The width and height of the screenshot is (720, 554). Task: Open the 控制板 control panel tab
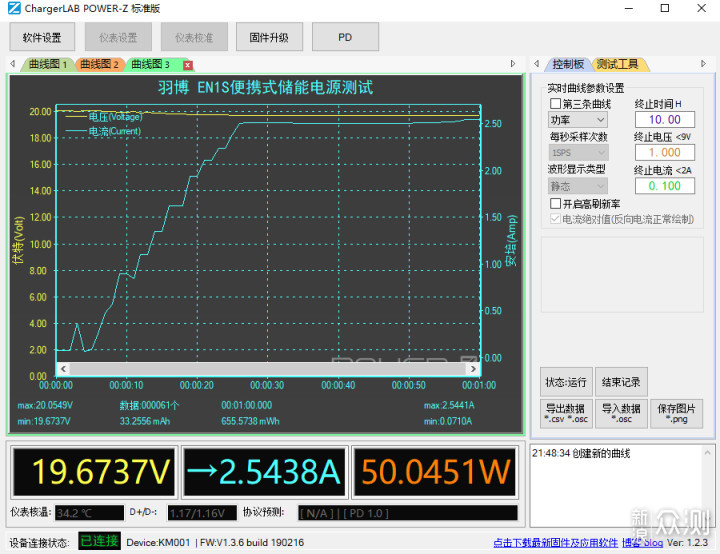(568, 64)
